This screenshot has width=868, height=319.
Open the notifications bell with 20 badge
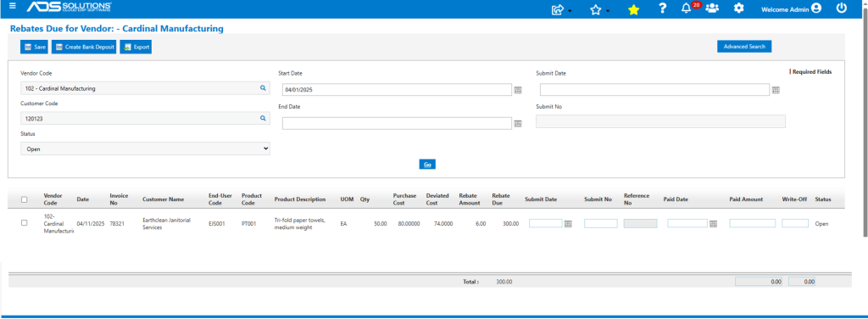coord(687,8)
